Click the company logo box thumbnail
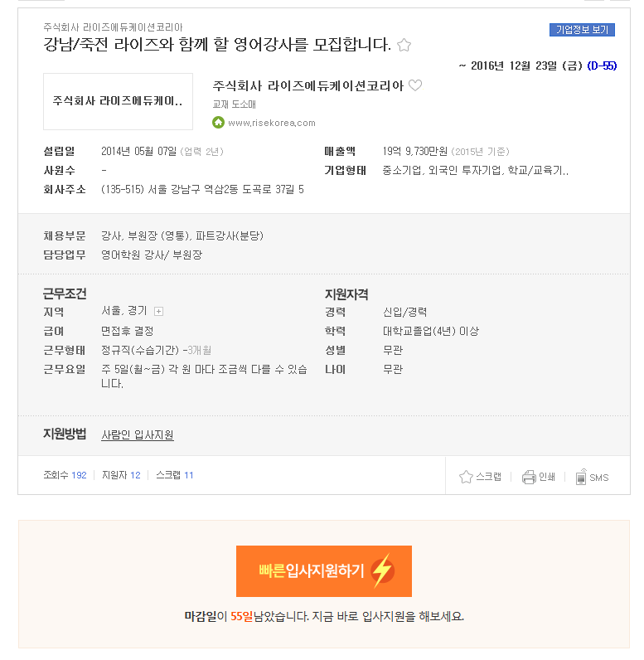This screenshot has height=660, width=644. (119, 101)
